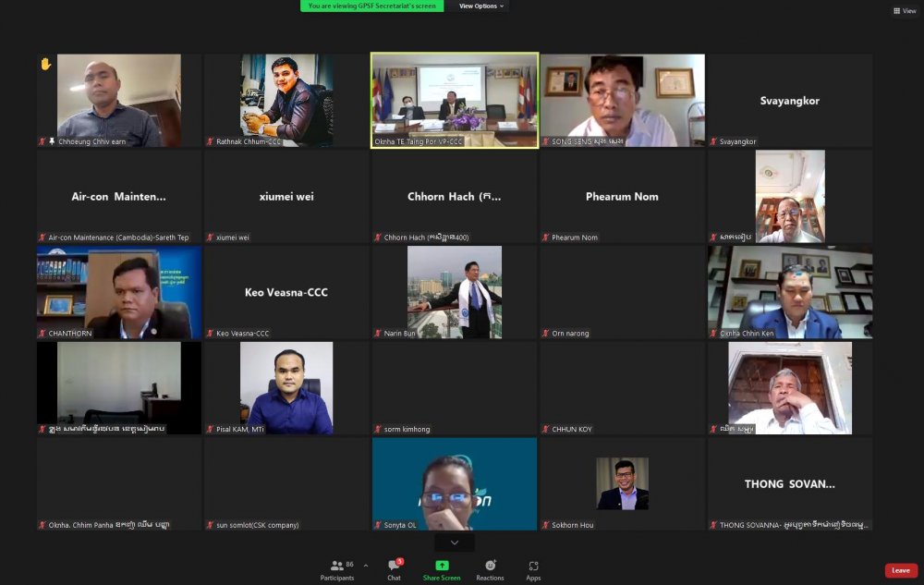The height and width of the screenshot is (585, 924).
Task: Select the CHANTHORN video tile
Action: tap(119, 291)
